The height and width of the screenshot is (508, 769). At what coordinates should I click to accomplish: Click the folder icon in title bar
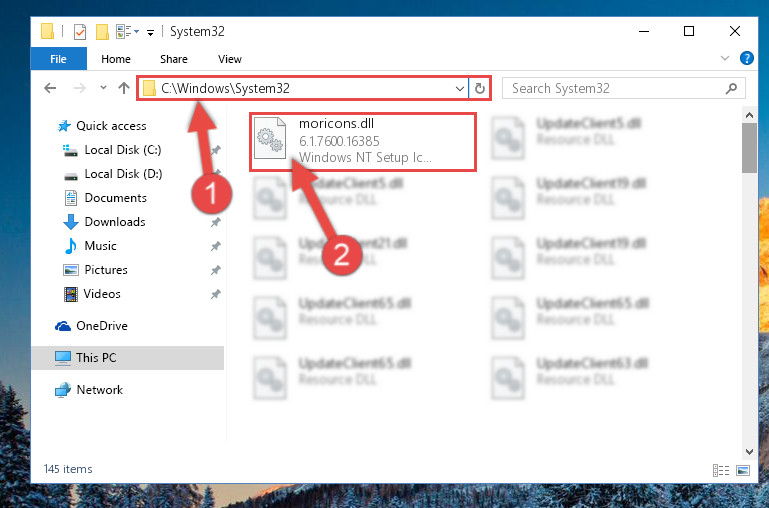click(47, 31)
